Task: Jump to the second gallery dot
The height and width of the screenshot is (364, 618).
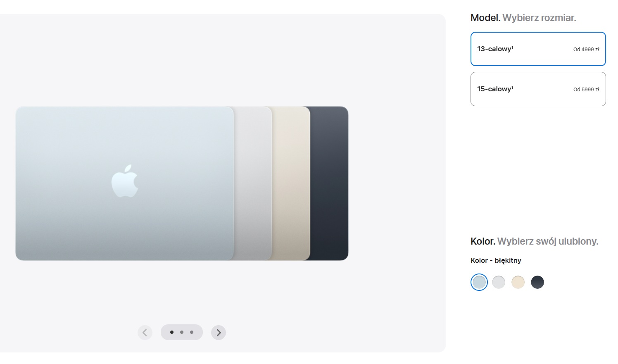Action: click(x=182, y=332)
